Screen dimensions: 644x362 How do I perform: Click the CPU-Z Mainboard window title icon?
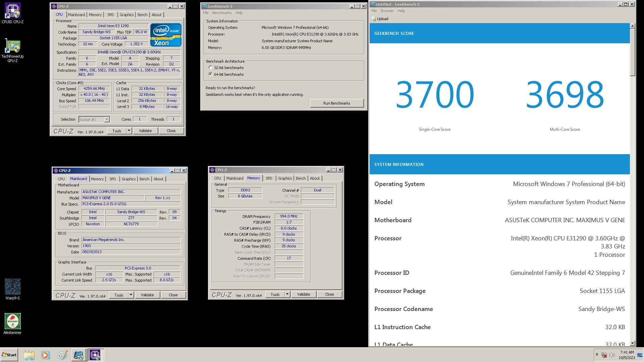tap(56, 171)
